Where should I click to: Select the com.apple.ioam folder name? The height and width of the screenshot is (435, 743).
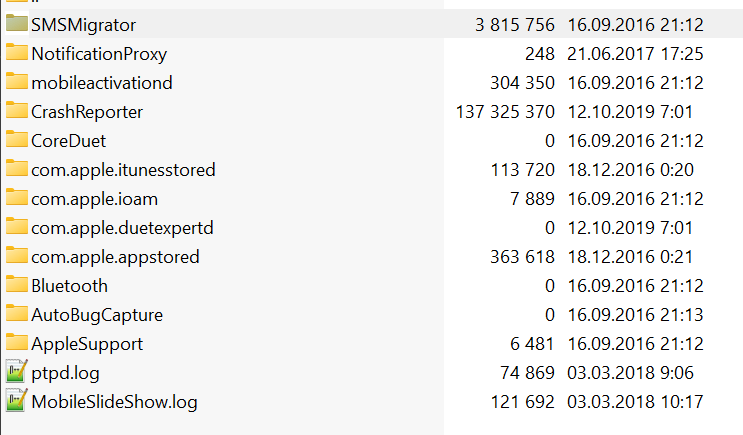[94, 199]
